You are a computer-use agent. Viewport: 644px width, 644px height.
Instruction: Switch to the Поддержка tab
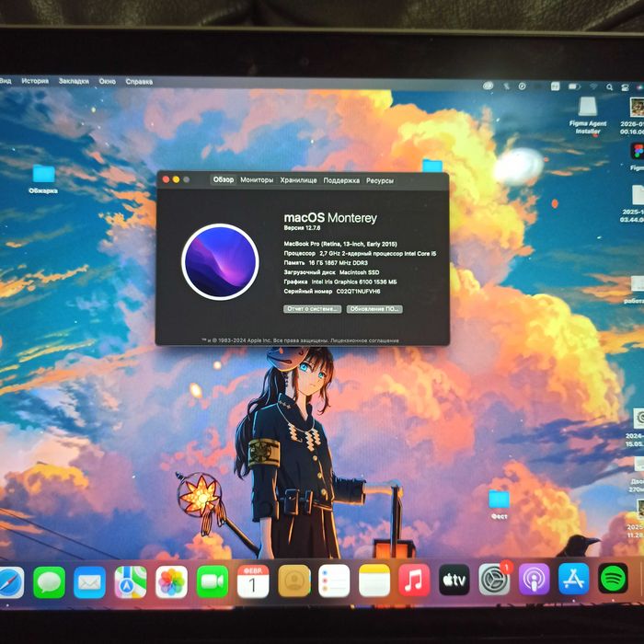[341, 180]
